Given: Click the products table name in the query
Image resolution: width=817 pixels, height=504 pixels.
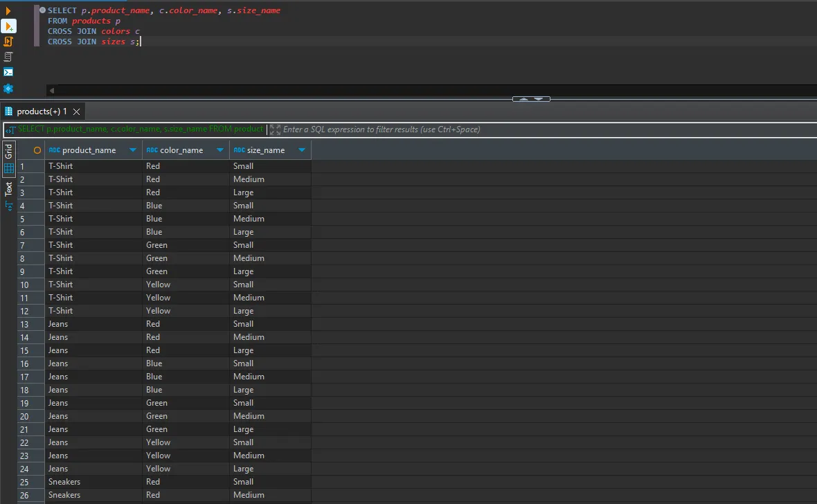Looking at the screenshot, I should (x=91, y=21).
